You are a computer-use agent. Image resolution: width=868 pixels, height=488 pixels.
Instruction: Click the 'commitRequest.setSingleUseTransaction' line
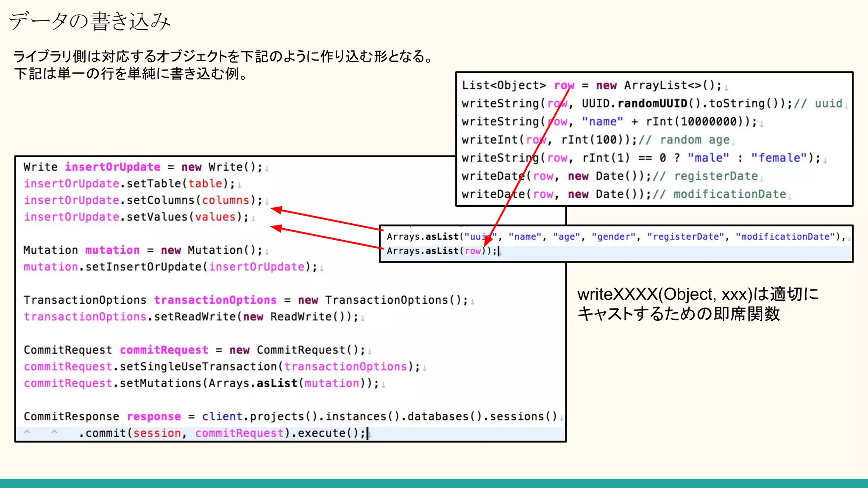coord(222,366)
